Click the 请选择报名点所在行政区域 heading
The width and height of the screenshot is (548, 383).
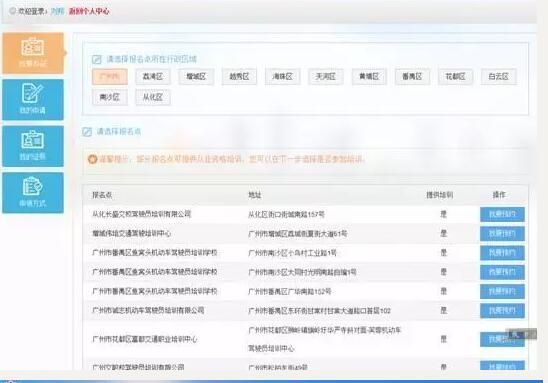pos(152,59)
